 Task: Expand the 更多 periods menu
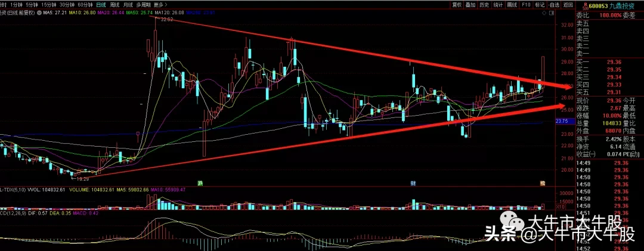160,5
